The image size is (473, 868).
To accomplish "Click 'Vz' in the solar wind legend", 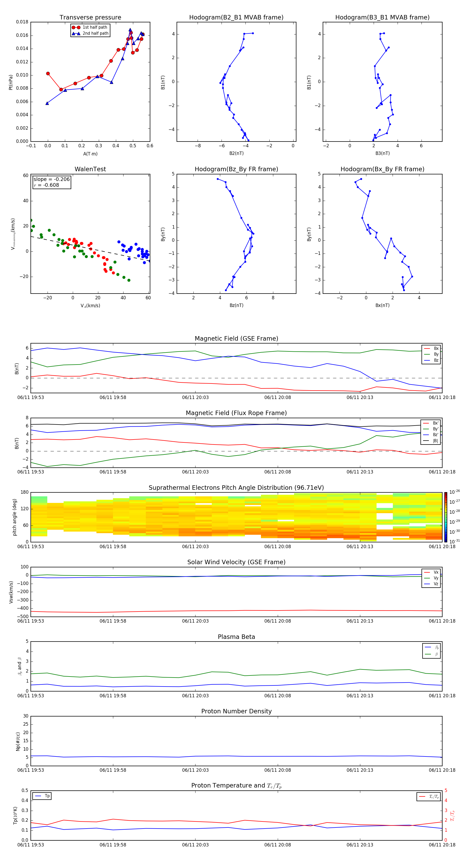I will [x=436, y=584].
